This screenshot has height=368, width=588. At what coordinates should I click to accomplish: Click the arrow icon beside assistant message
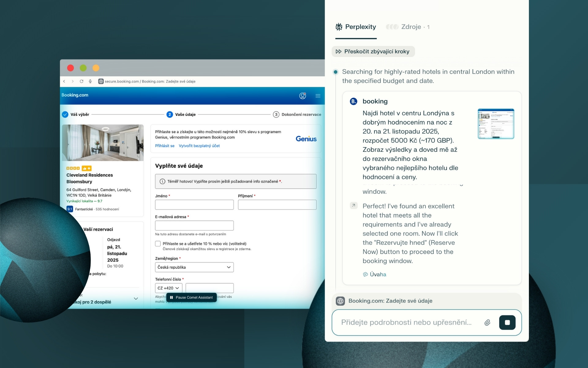coord(354,205)
